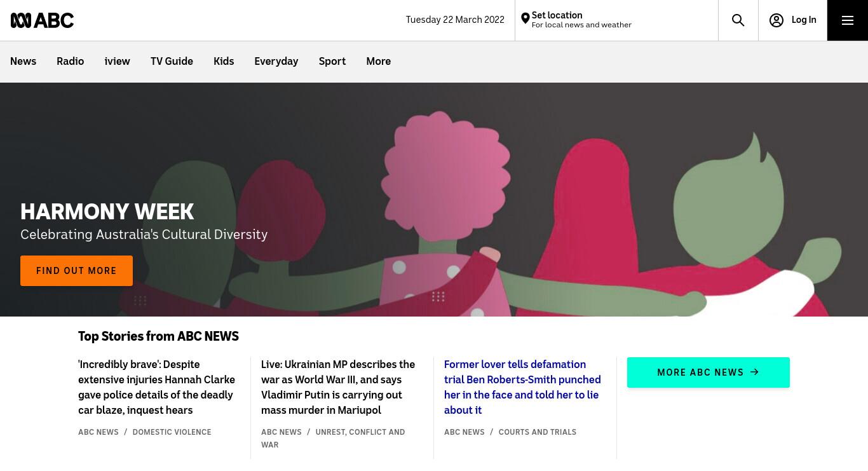Click Courts and Trials topic tag
The image size is (868, 471).
pyautogui.click(x=537, y=432)
